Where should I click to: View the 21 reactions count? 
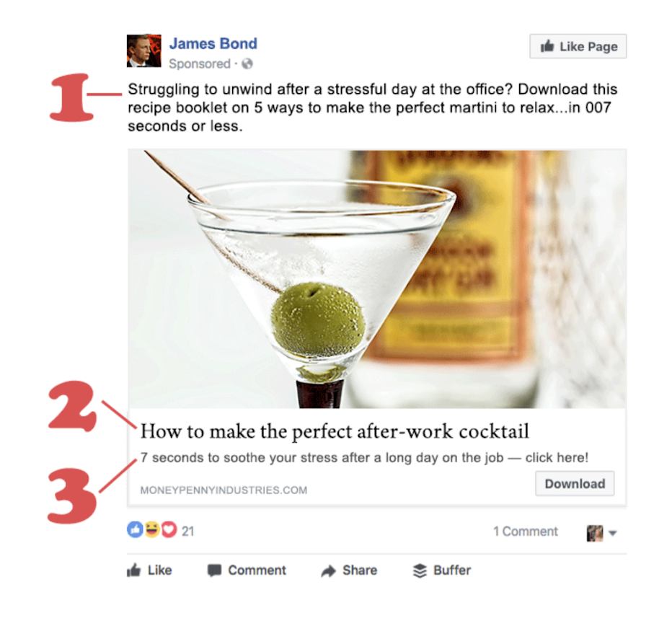click(187, 531)
